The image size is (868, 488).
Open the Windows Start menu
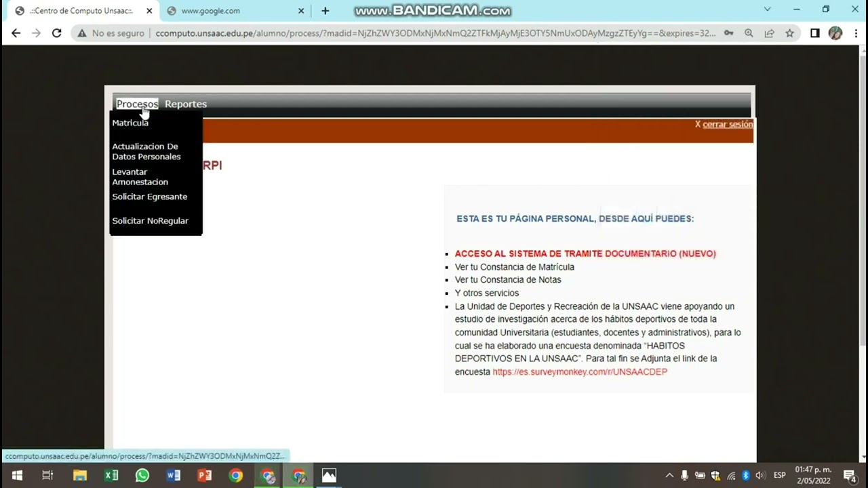tap(16, 475)
